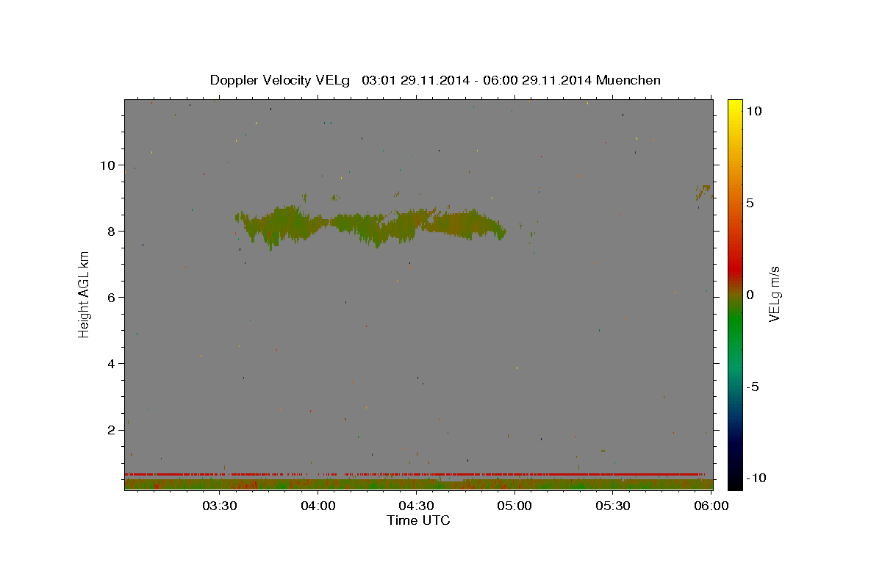The image size is (882, 588).
Task: Click the height tick label 2
Action: point(112,430)
